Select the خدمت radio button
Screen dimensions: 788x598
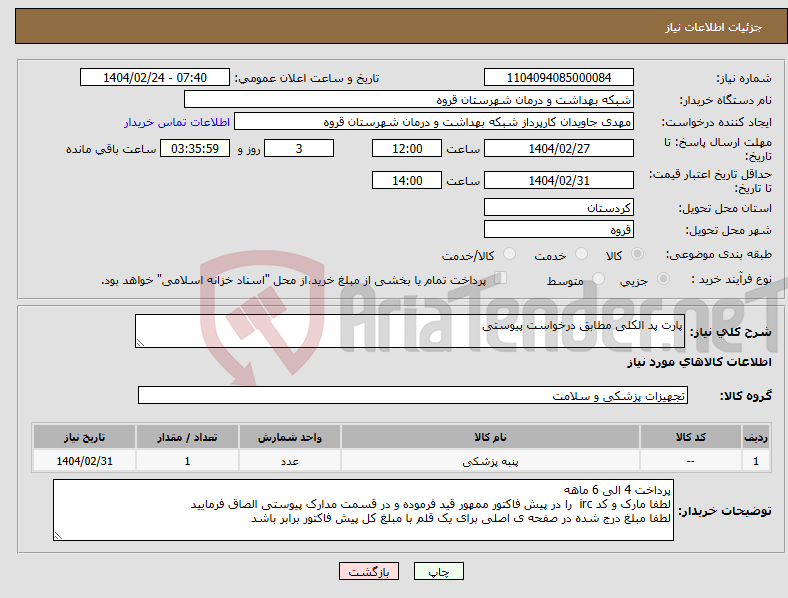click(581, 254)
